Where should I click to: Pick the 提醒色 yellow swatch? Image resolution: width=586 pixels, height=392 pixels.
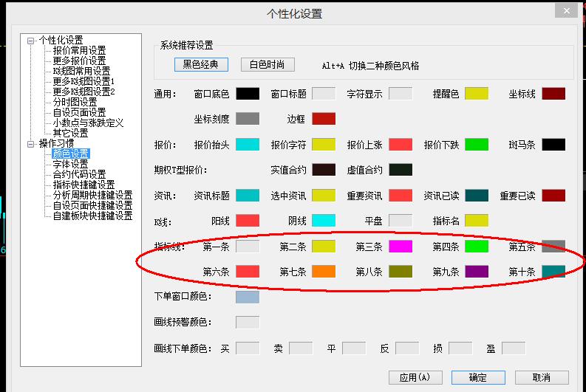(x=477, y=94)
